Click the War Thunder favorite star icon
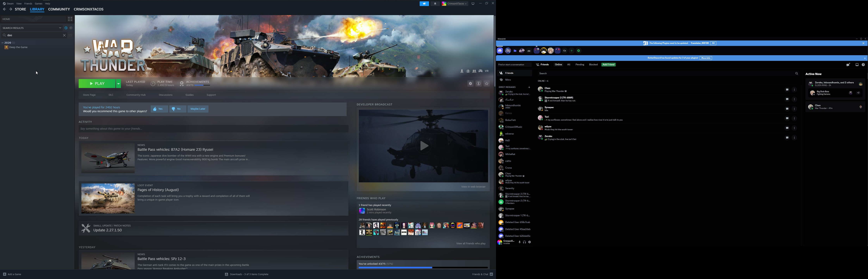 [487, 84]
